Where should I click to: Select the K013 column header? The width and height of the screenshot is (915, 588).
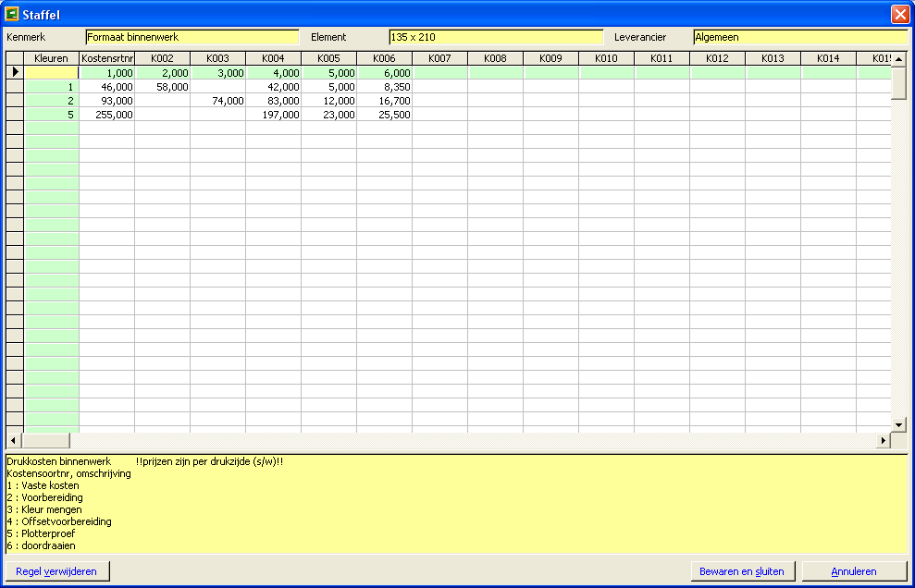pyautogui.click(x=773, y=58)
